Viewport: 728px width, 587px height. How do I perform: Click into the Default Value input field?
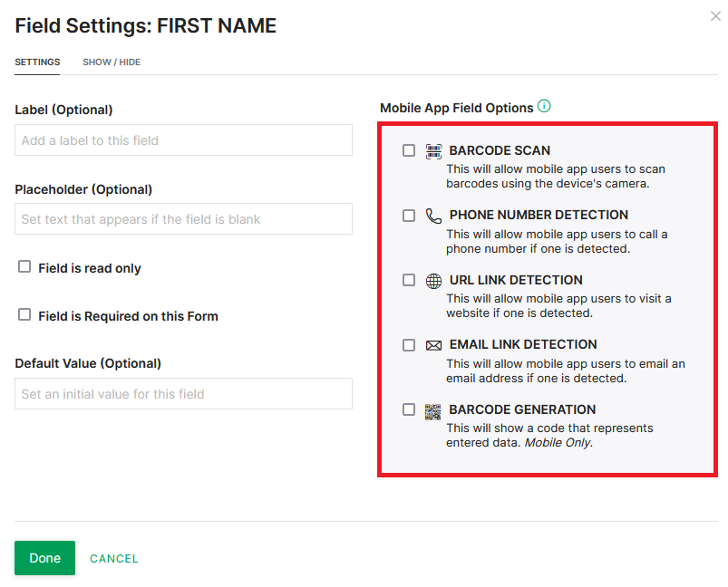click(183, 393)
